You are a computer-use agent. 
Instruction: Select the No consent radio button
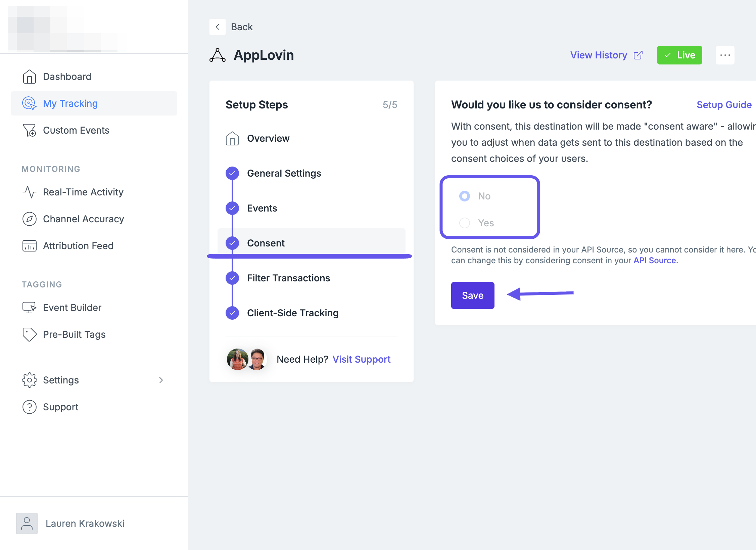click(x=465, y=196)
